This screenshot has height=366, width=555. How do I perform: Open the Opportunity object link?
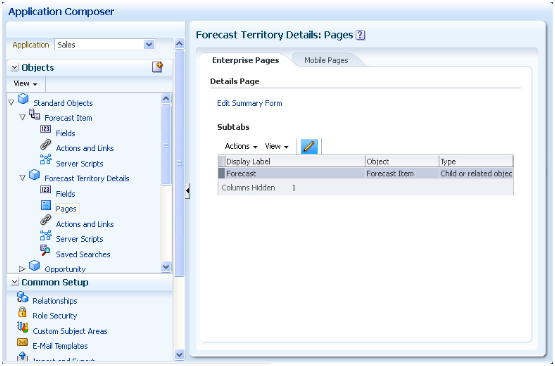coord(65,269)
